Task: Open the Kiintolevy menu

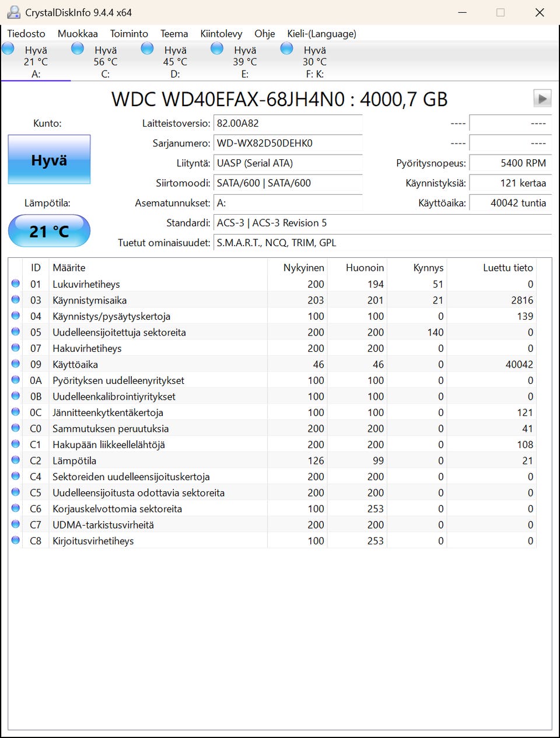Action: pos(221,34)
